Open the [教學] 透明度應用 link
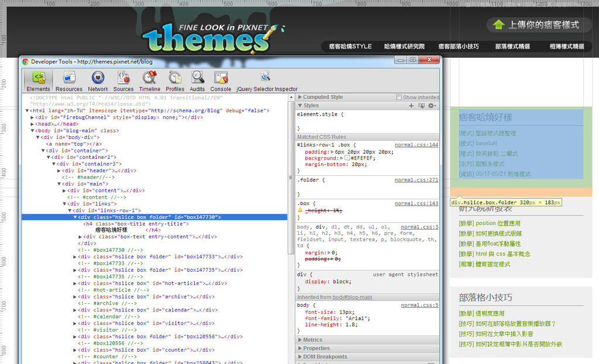The width and height of the screenshot is (599, 364). tap(481, 313)
